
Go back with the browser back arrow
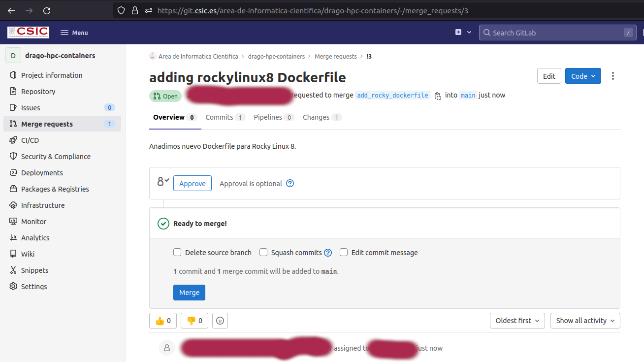11,10
